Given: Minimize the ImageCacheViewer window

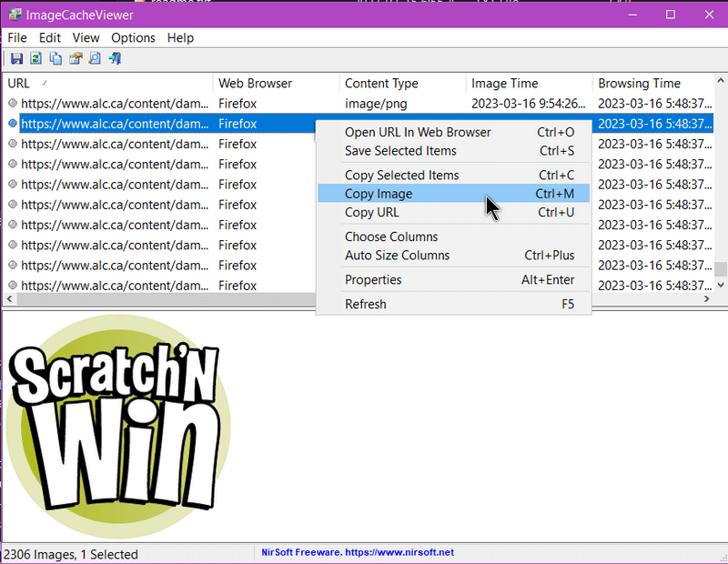Looking at the screenshot, I should click(x=632, y=15).
